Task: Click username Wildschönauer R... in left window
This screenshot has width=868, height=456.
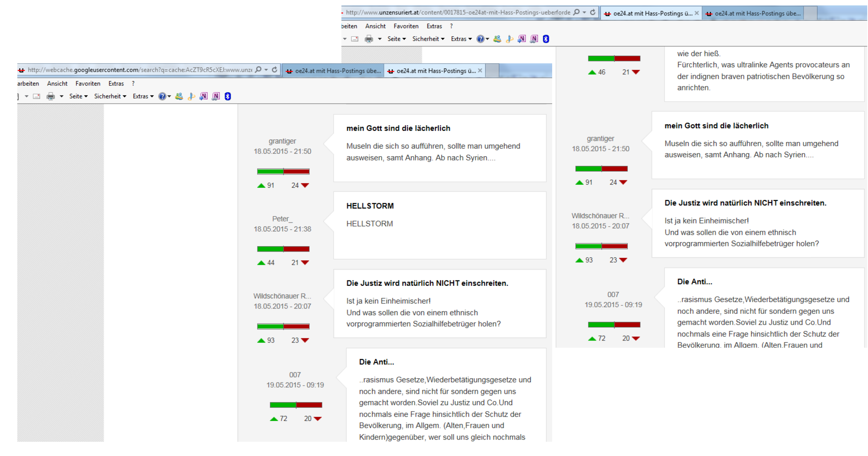Action: (282, 296)
